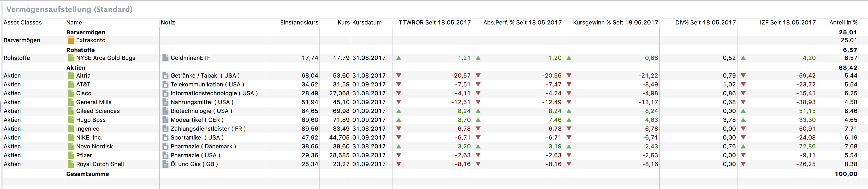Select the Rohstoffe category heading row
This screenshot has width=868, height=189.
[x=81, y=50]
